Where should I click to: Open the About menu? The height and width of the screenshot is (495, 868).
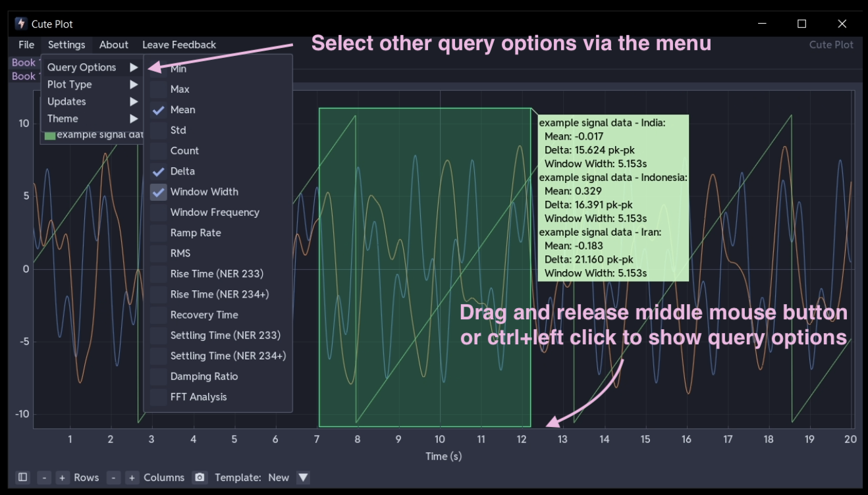click(x=113, y=45)
